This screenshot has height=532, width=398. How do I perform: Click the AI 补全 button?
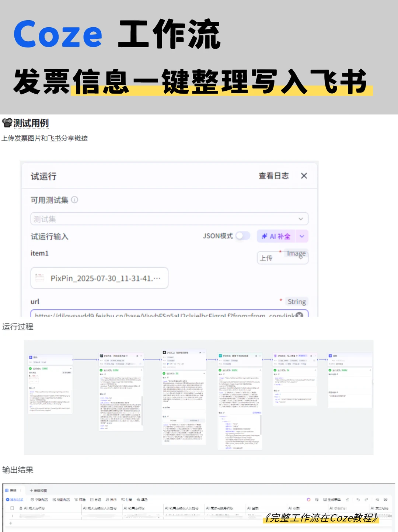pos(276,236)
